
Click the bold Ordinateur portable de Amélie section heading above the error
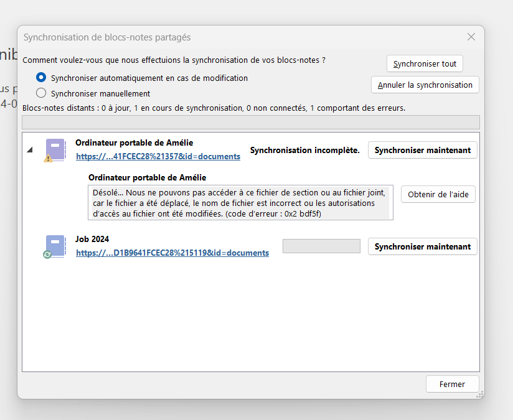coord(147,177)
